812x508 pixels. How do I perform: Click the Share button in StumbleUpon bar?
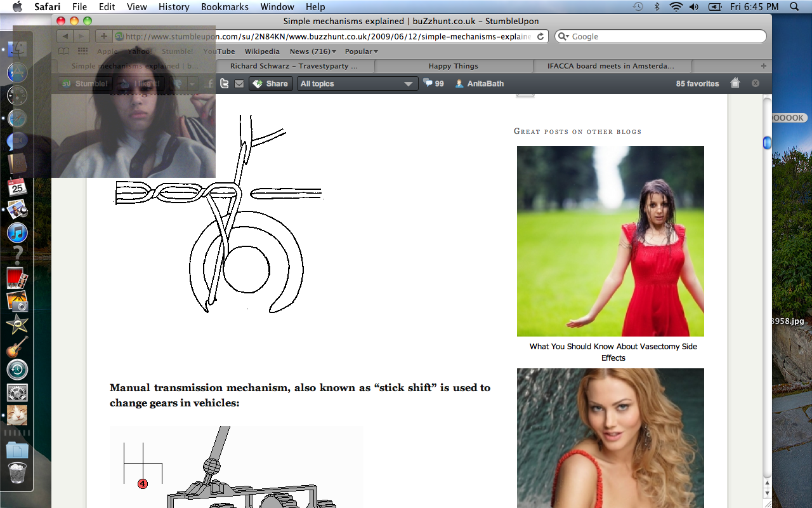click(x=270, y=84)
